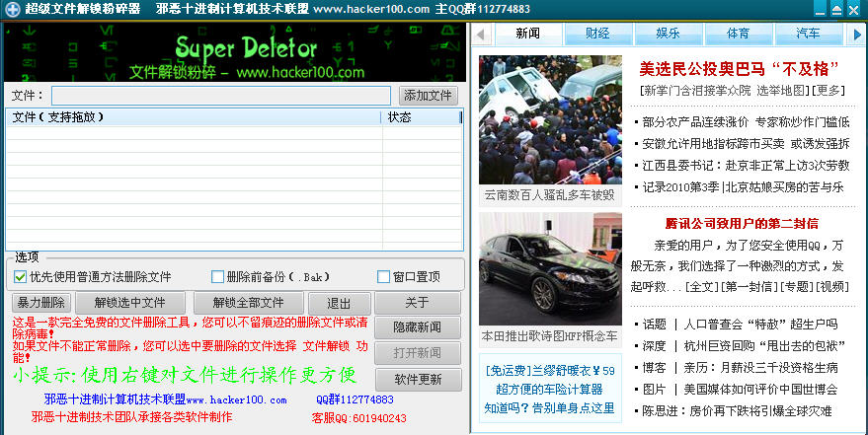Select the 体育 tab

tap(739, 34)
